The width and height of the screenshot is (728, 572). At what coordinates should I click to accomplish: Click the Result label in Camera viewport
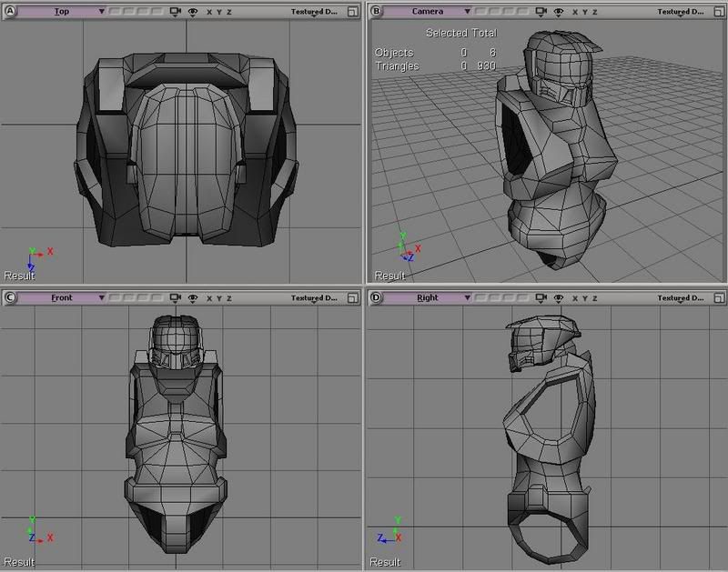click(x=390, y=276)
